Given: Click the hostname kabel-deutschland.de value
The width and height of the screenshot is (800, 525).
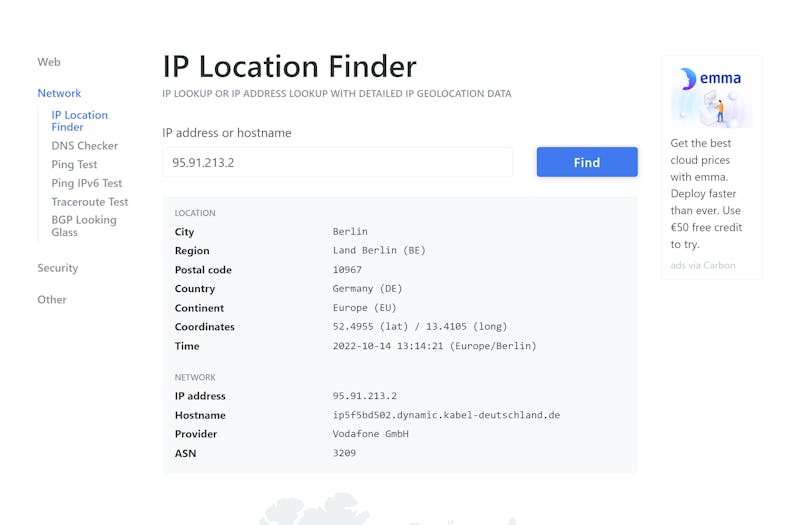Looking at the screenshot, I should click(446, 415).
